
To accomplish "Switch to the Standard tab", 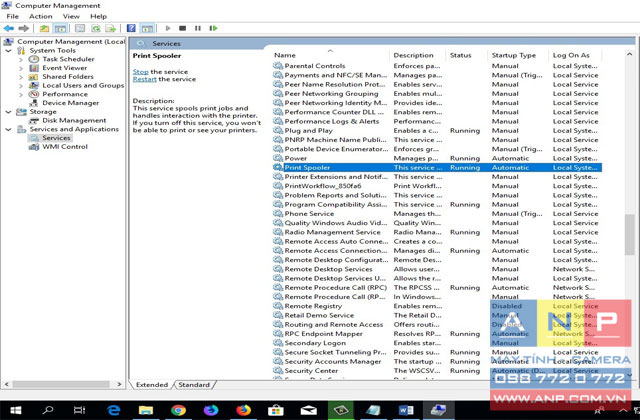I will pos(194,384).
